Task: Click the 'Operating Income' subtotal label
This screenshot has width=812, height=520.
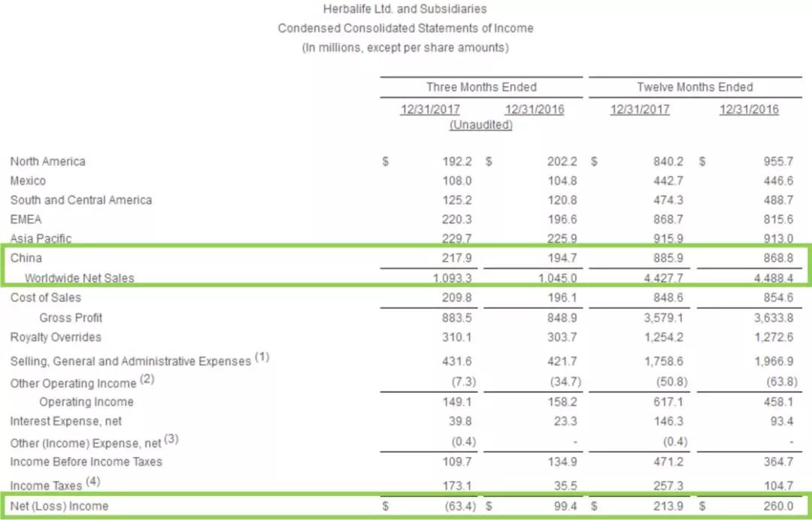Action: pos(86,402)
